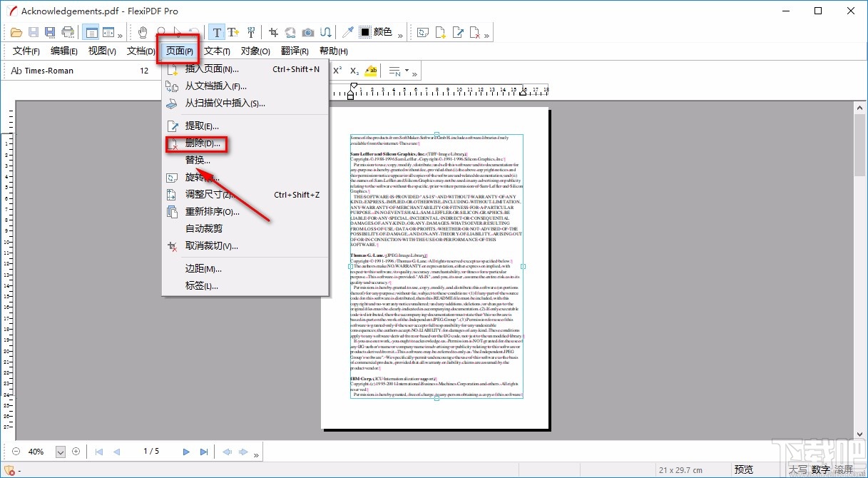Open the line spacing dropdown arrow
This screenshot has width=868, height=478.
tap(407, 70)
